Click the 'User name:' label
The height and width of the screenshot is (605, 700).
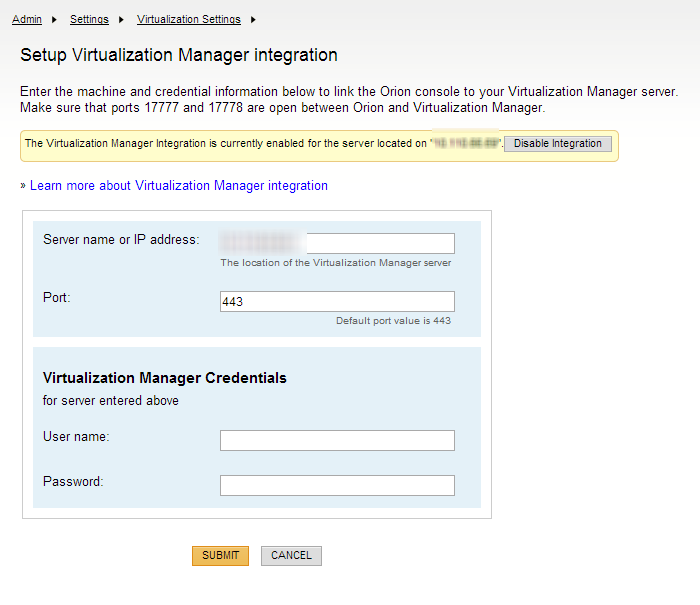tap(76, 436)
